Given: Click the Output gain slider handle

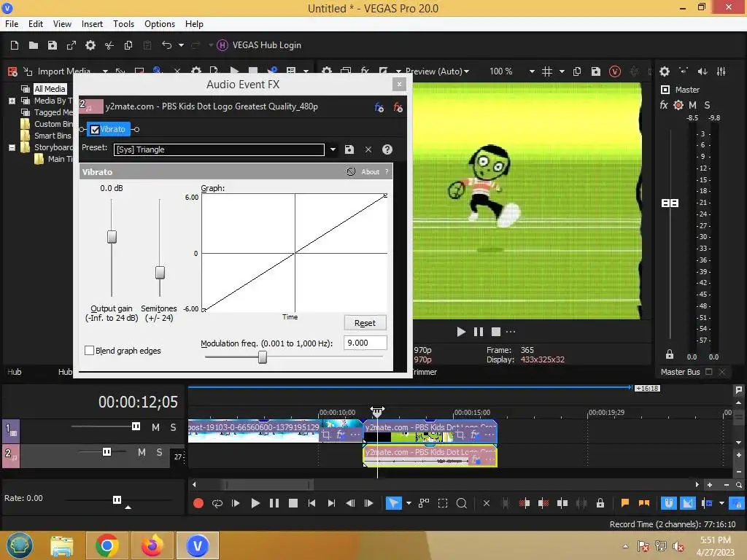Looking at the screenshot, I should tap(112, 237).
